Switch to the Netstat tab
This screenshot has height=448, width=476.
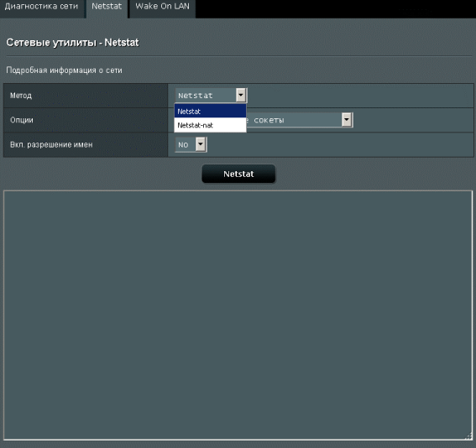(107, 7)
